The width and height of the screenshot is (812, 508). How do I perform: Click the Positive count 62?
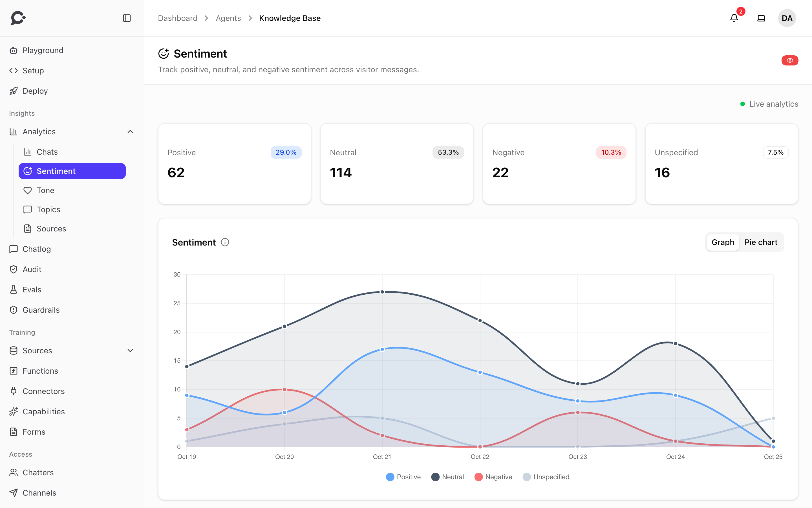click(x=176, y=172)
